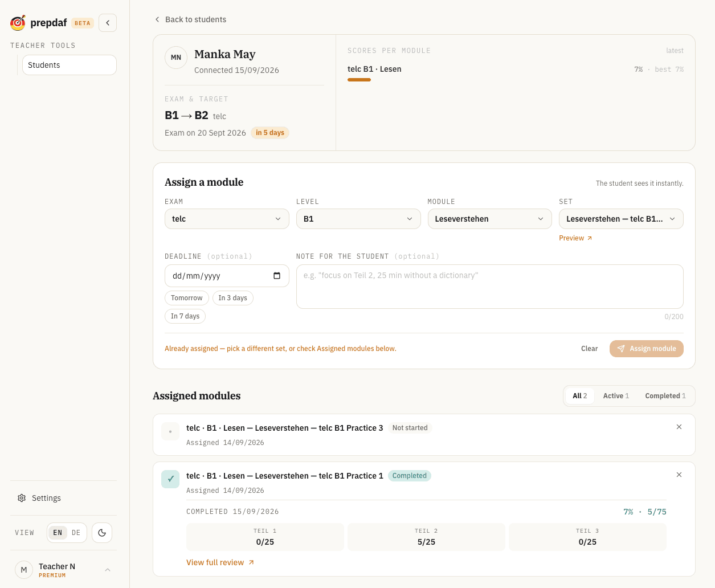The width and height of the screenshot is (715, 588).
Task: Open the Module dropdown showing Leseverstehen
Action: 490,219
